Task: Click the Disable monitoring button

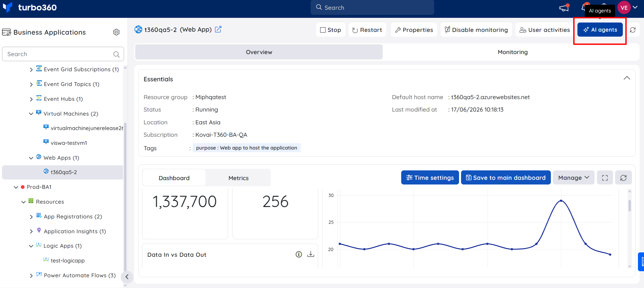Action: click(476, 30)
